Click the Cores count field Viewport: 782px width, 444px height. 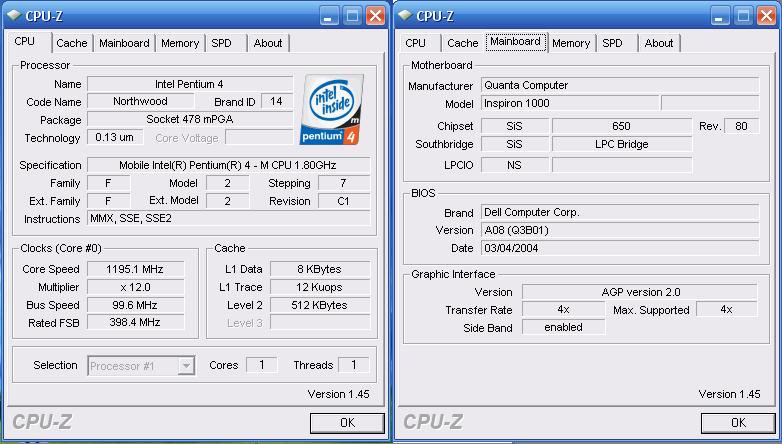(262, 365)
